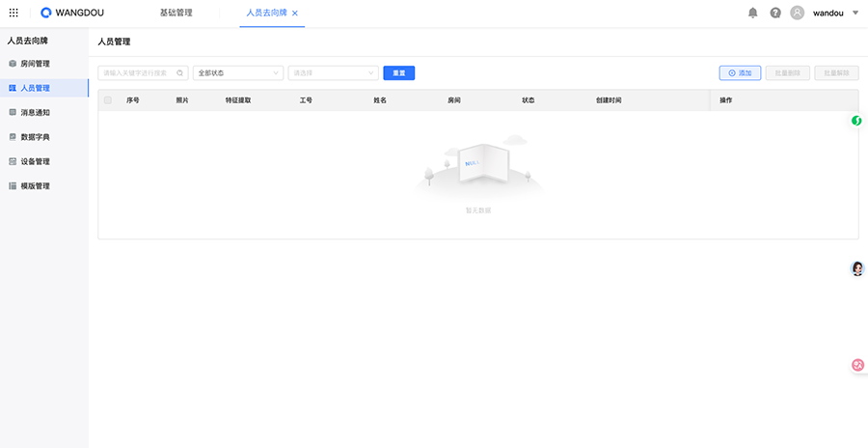Click the 批量删除 button
Screen dimensions: 868x448
788,73
